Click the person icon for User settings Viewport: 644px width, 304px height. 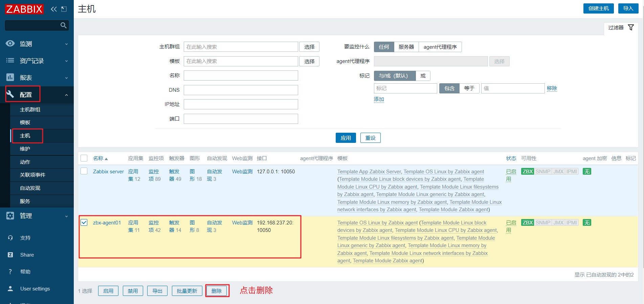(x=10, y=288)
